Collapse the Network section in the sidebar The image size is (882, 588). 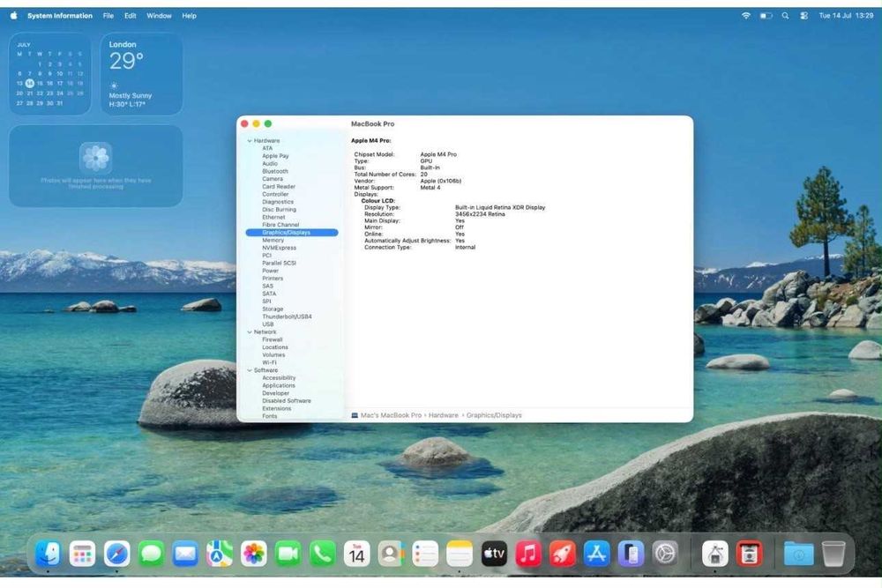(x=250, y=332)
